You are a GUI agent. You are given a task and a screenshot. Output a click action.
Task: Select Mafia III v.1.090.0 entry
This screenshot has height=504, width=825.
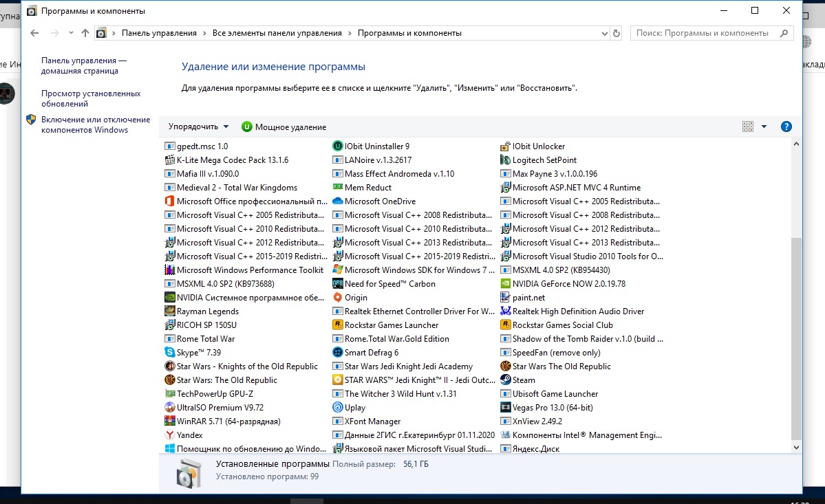202,173
